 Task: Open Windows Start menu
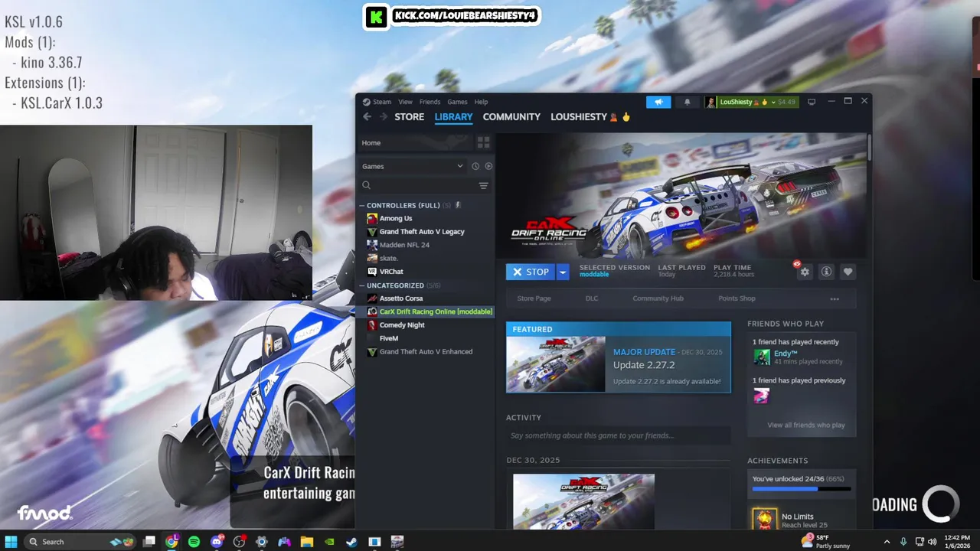pyautogui.click(x=11, y=541)
